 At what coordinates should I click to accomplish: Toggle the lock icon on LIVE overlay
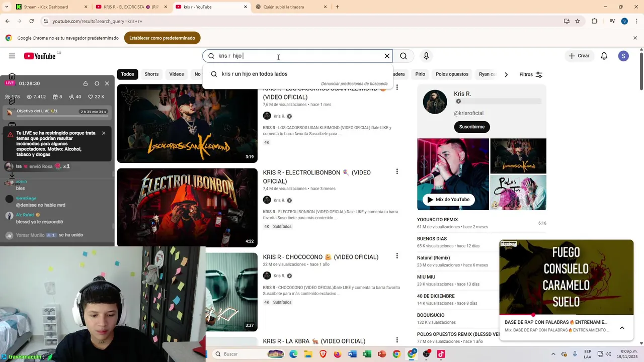86,83
